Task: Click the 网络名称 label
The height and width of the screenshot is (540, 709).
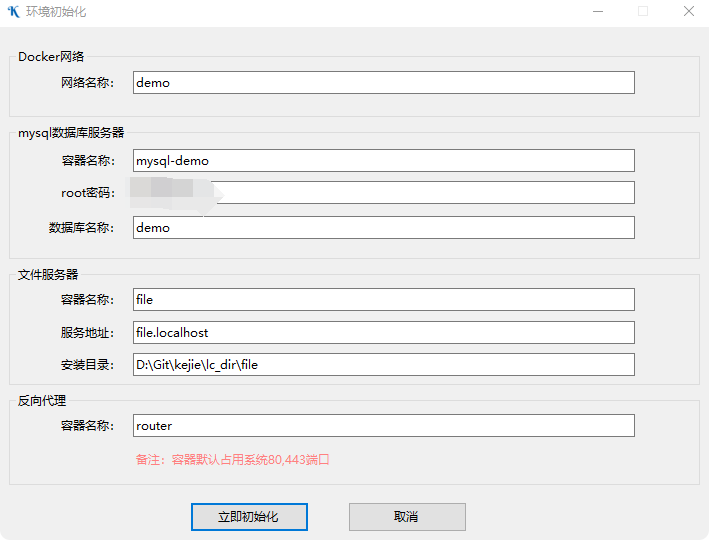Action: coord(88,83)
